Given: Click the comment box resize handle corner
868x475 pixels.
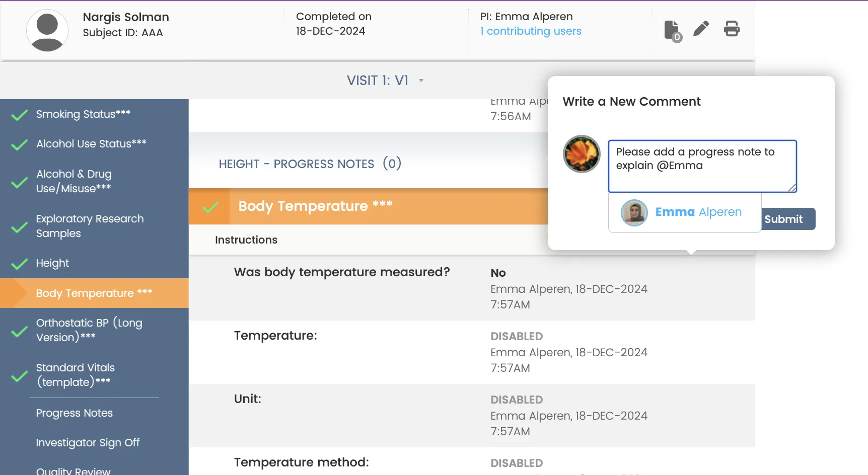Looking at the screenshot, I should pos(792,188).
